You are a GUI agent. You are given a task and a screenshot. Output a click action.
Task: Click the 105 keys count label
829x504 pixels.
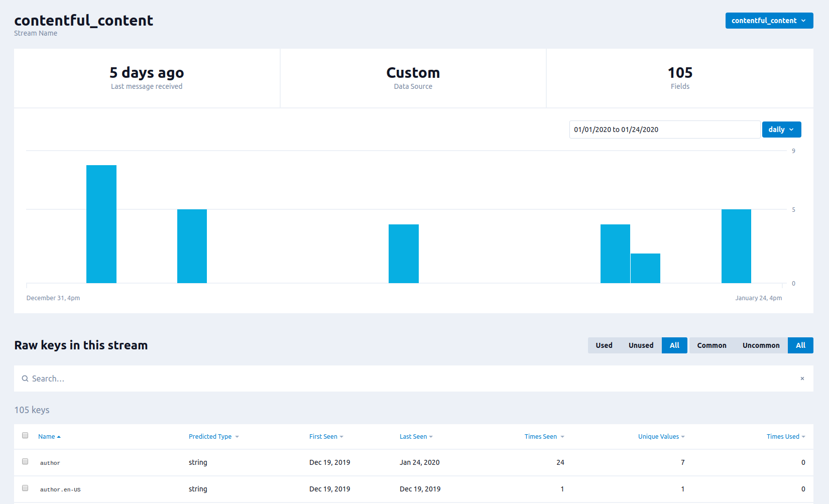click(32, 410)
